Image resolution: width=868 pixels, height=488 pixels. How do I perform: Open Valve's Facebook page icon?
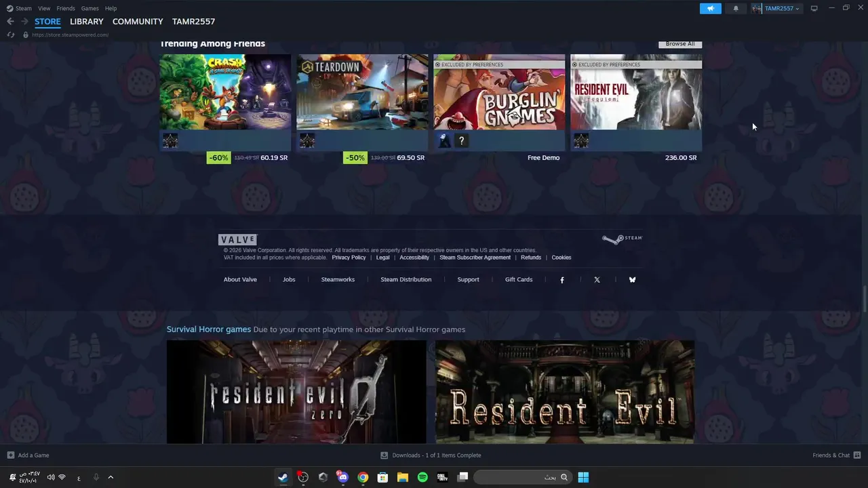coord(561,280)
